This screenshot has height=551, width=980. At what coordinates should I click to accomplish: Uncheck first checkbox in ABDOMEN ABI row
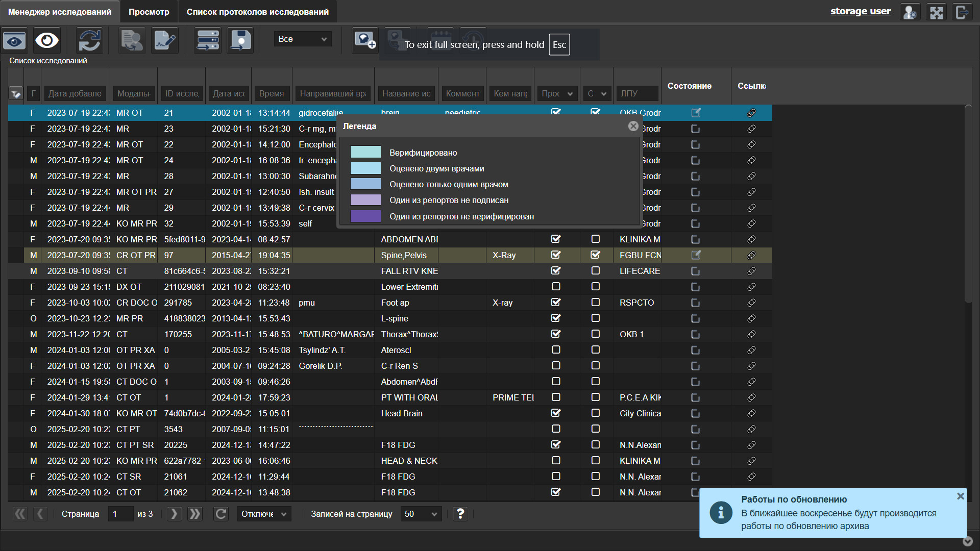[556, 239]
